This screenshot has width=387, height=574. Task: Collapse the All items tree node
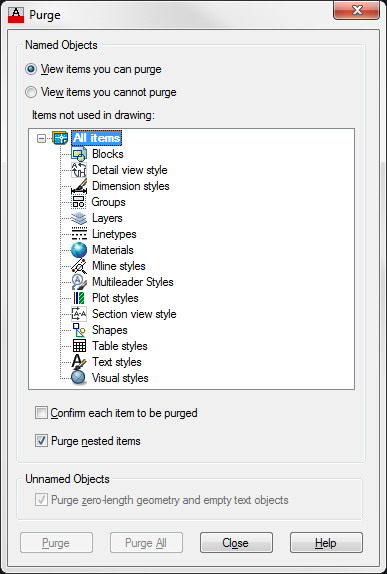(42, 138)
